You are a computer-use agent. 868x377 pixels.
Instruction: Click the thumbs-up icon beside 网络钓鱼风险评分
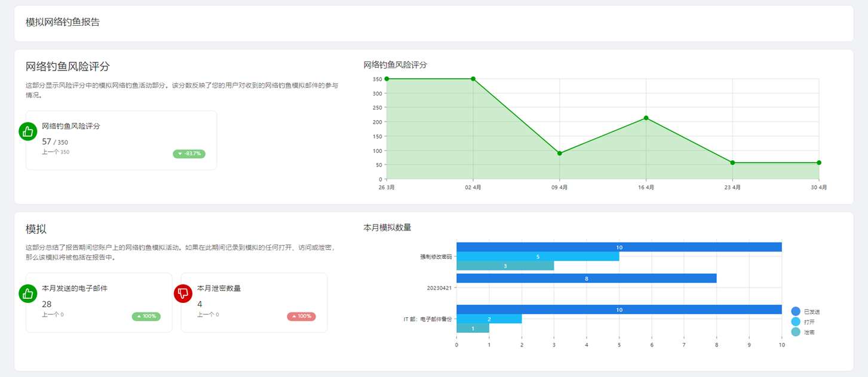pyautogui.click(x=27, y=132)
